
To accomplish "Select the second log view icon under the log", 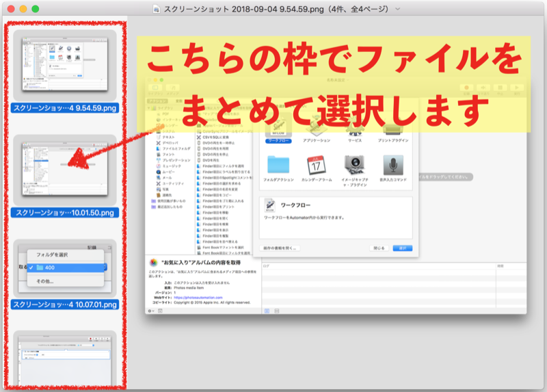I will pyautogui.click(x=277, y=311).
